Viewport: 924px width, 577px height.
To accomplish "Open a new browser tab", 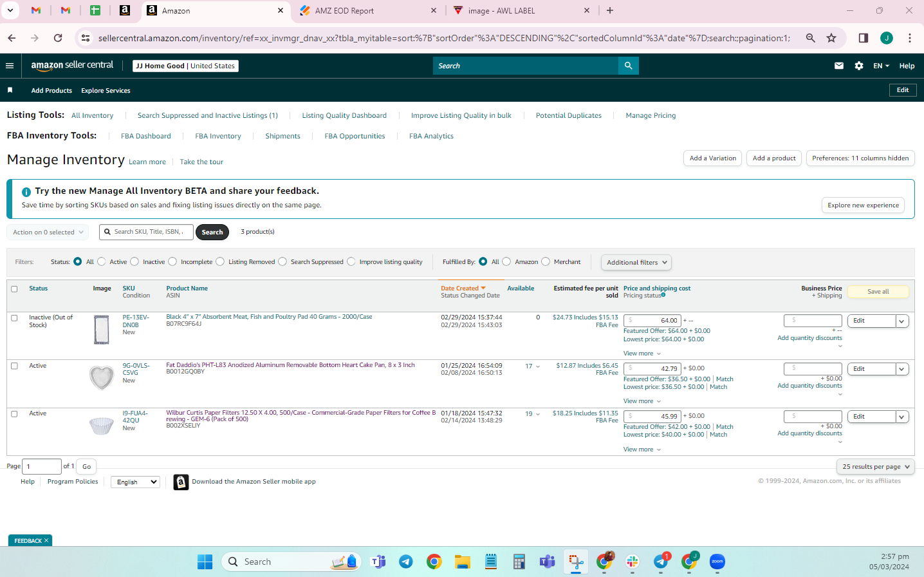I will tap(610, 10).
